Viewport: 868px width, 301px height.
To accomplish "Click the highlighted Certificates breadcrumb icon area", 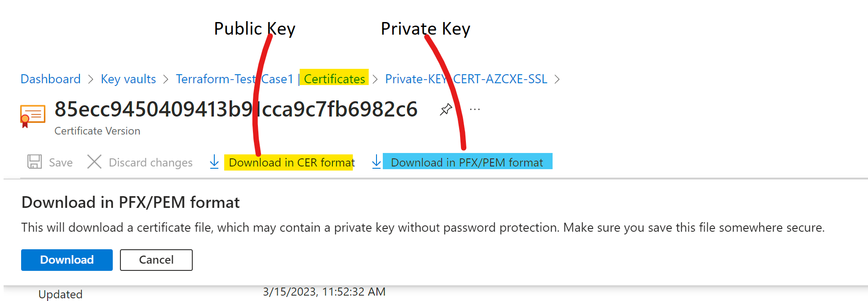I will point(334,79).
